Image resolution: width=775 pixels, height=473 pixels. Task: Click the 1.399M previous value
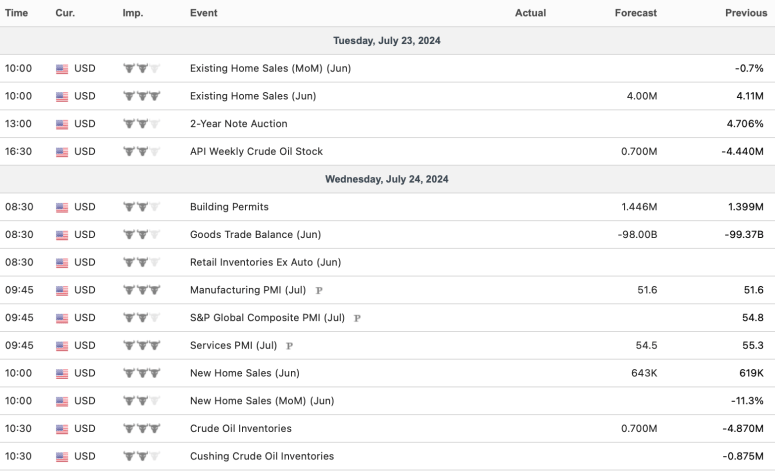(x=746, y=207)
